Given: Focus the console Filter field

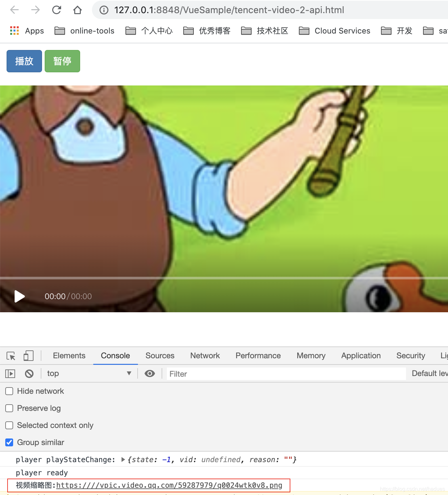Looking at the screenshot, I should [286, 374].
